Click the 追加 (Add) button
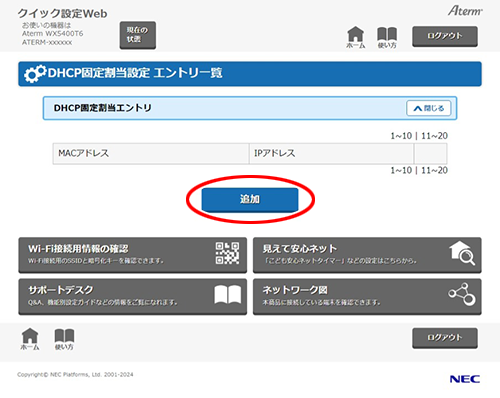Screen dimensions: 500x398 click(250, 199)
